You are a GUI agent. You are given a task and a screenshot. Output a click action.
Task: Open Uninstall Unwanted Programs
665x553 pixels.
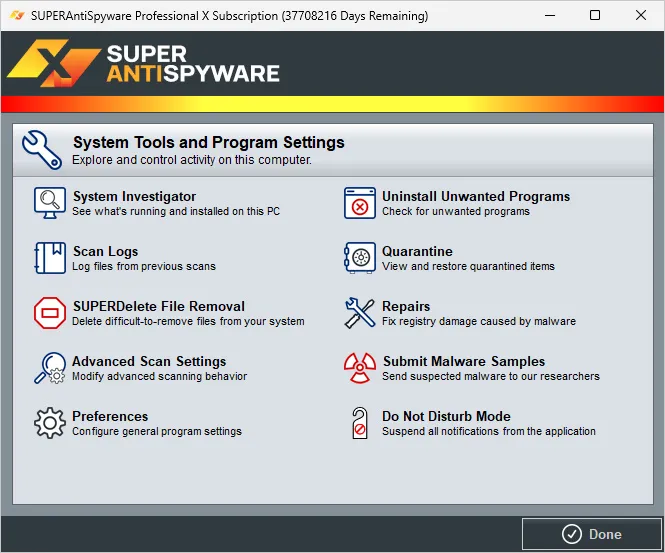click(x=476, y=196)
